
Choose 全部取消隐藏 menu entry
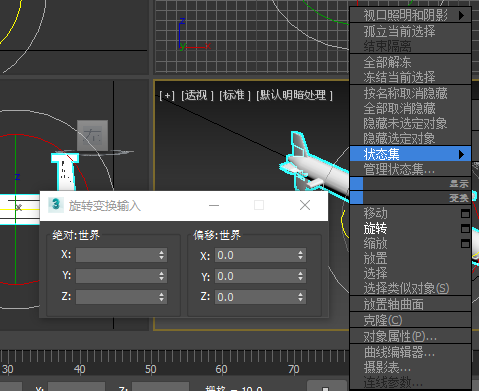click(410, 108)
